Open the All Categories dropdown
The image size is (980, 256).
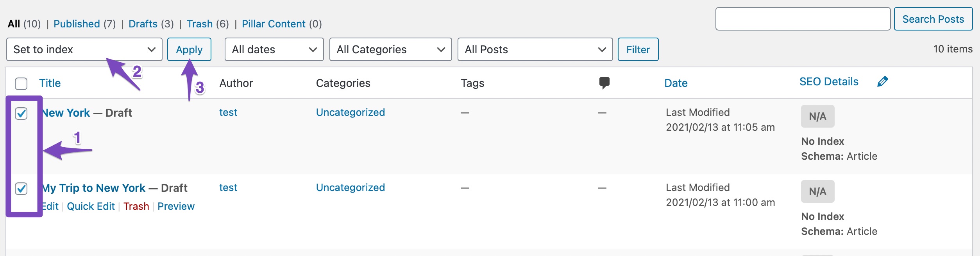tap(390, 49)
